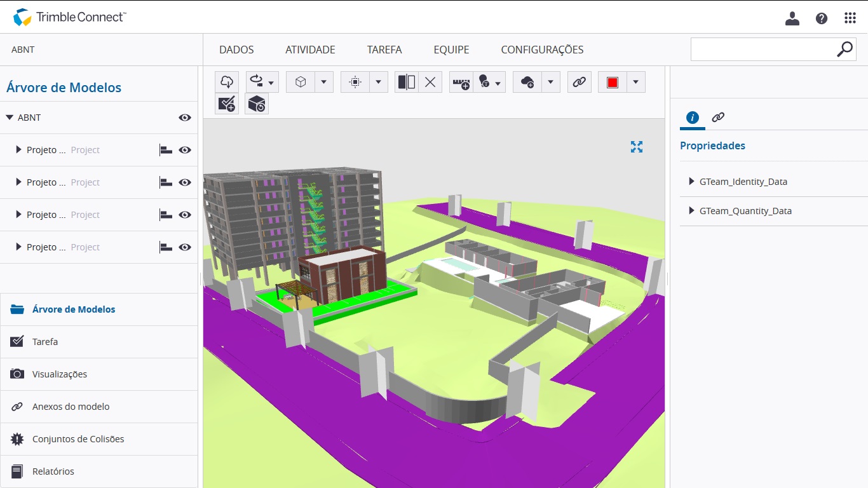Open the dropdown next to the cloud-plus icon
The image size is (868, 488).
(x=550, y=82)
